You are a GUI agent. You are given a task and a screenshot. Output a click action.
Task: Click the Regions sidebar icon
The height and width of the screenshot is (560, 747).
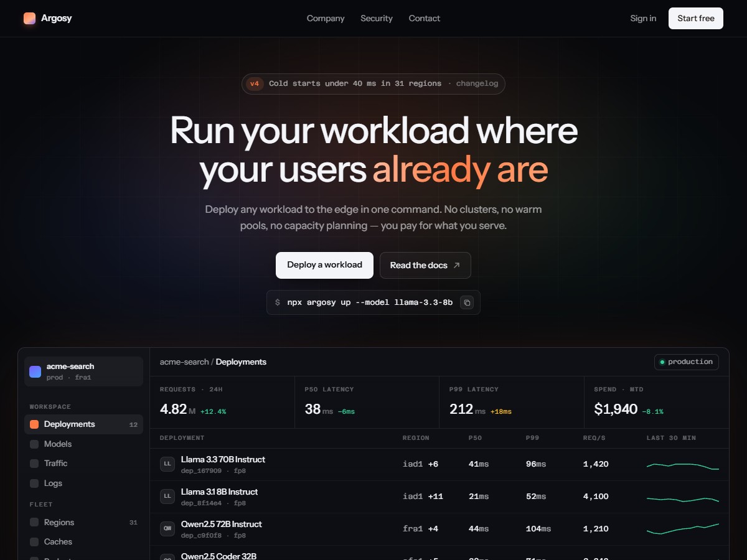(x=34, y=523)
